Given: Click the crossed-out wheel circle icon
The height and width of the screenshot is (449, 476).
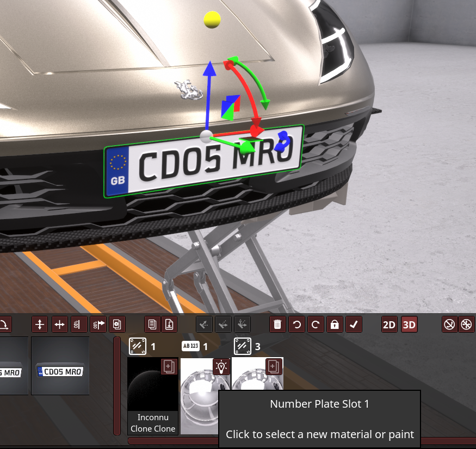Looking at the screenshot, I should tap(467, 325).
